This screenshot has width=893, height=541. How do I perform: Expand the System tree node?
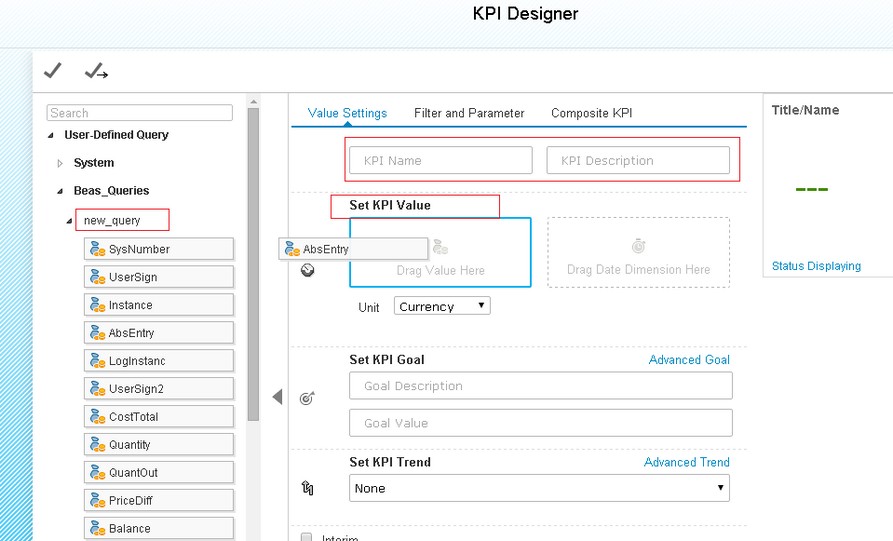[x=60, y=163]
